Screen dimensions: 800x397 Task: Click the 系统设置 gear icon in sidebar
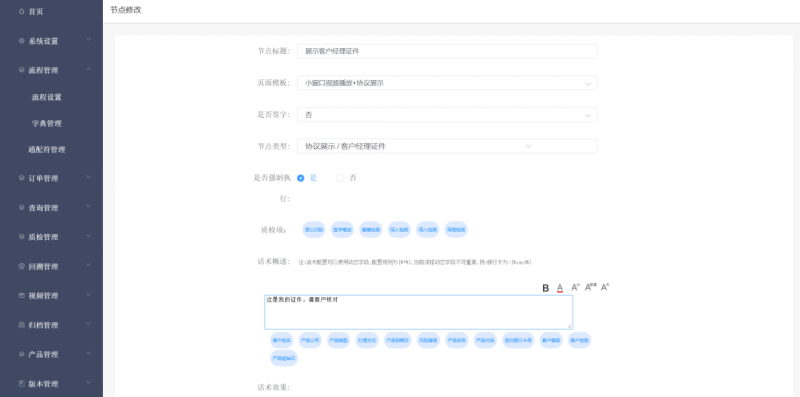click(x=21, y=41)
